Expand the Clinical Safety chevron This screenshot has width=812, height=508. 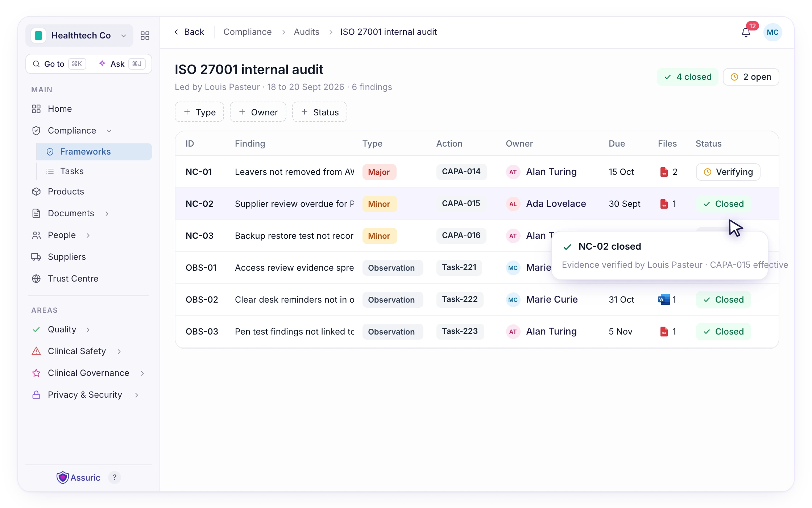(x=119, y=352)
